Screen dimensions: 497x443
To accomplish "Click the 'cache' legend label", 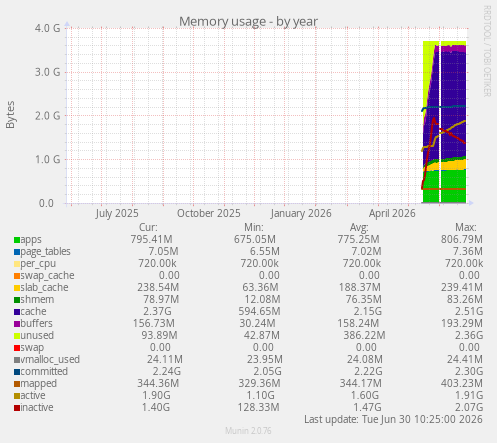I will (x=33, y=312).
